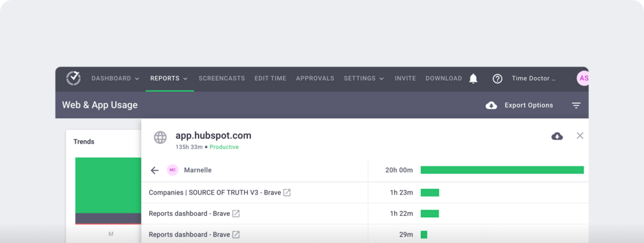Click the MC avatar for Marnelle
644x243 pixels.
click(172, 170)
